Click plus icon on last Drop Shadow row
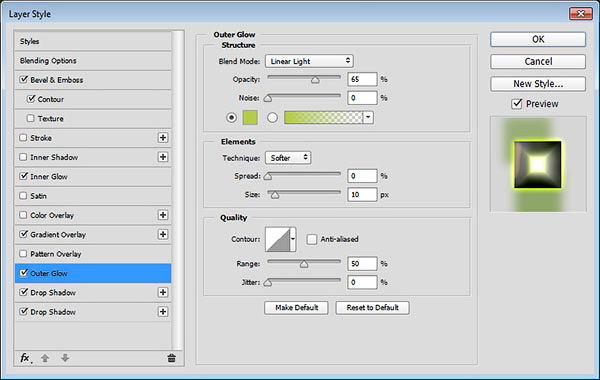Viewport: 600px width, 380px height. point(163,312)
